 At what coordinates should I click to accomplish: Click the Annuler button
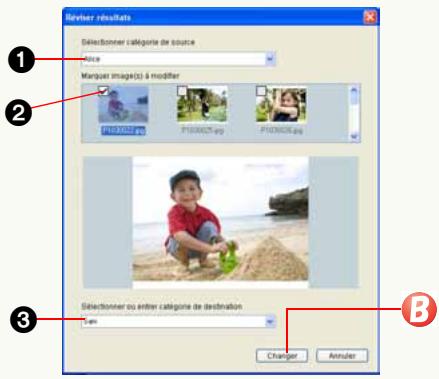[x=342, y=356]
